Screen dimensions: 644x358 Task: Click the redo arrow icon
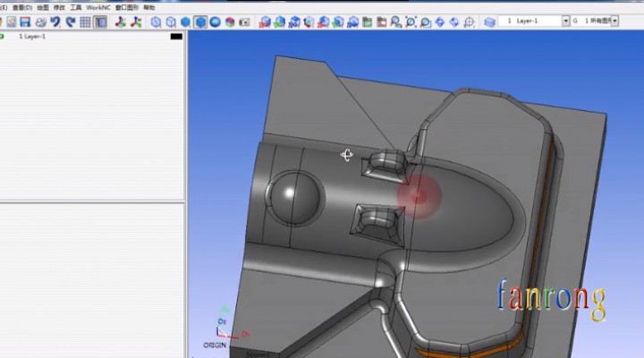(68, 21)
